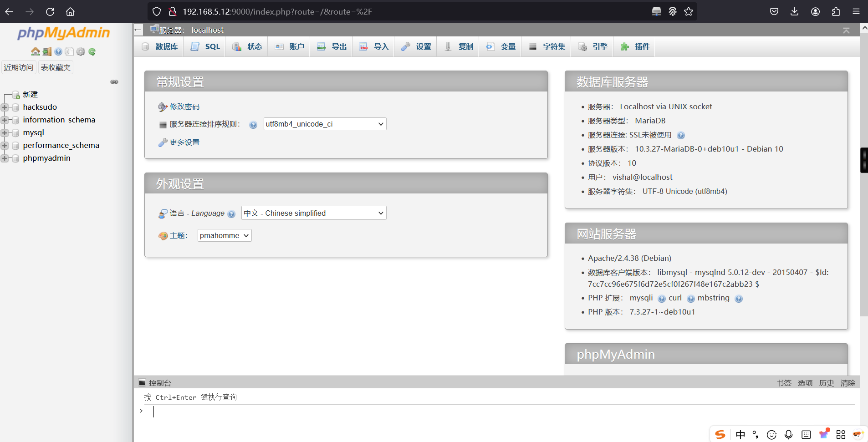Click the Sogou input method S icon
Screen dimensions: 868x442
click(720, 435)
